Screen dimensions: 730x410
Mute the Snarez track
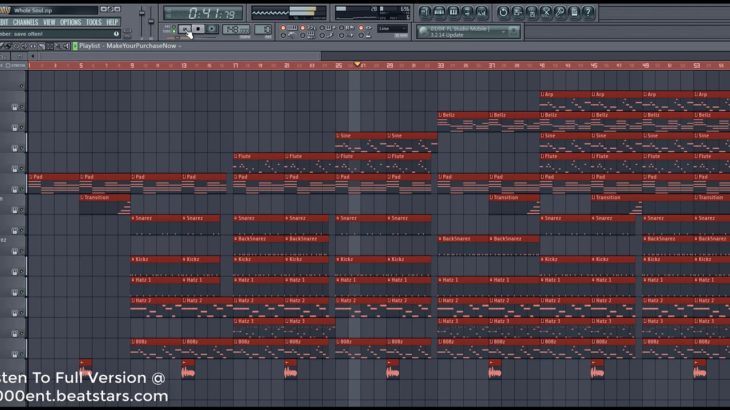pos(21,230)
